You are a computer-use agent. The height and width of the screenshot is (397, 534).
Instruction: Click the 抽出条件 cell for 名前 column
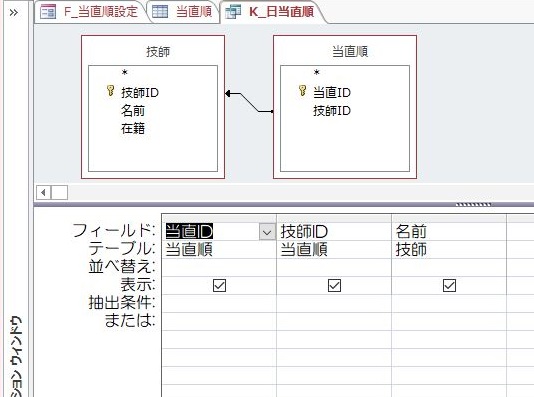pos(449,303)
